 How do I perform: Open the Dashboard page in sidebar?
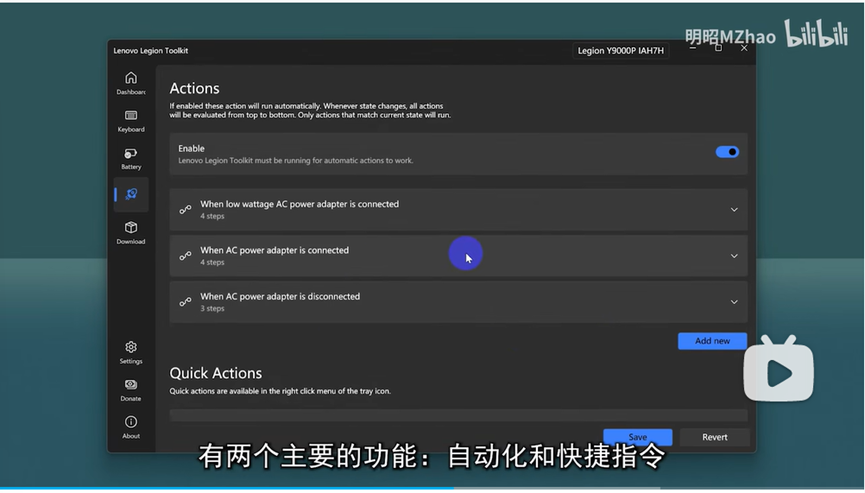pyautogui.click(x=131, y=83)
